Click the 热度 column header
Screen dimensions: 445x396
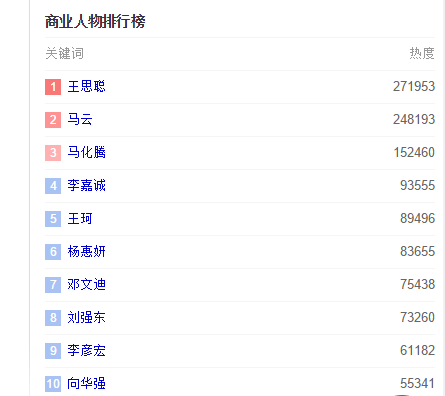[x=422, y=53]
